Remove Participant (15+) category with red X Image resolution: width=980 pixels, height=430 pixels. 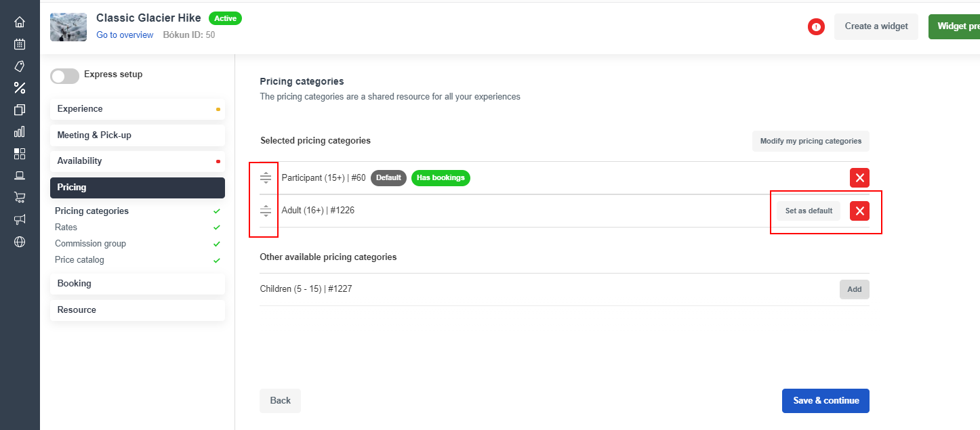[x=859, y=178]
